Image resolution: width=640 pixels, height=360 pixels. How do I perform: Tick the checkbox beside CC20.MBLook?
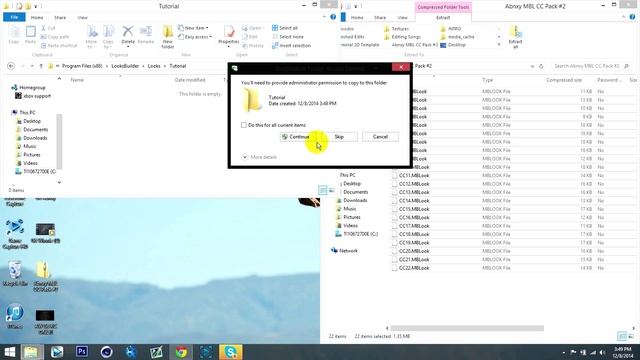(x=394, y=251)
